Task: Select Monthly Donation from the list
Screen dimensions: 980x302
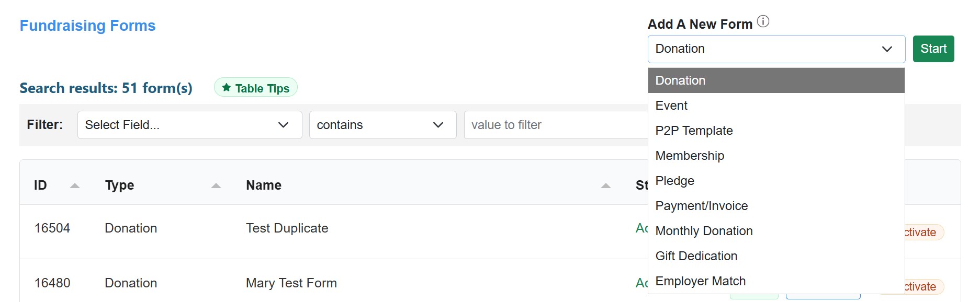Action: tap(704, 231)
